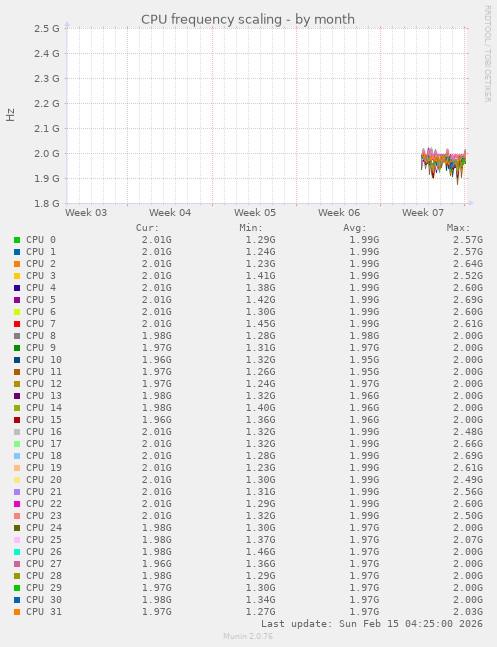Viewport: 497px width, 647px height.
Task: Click the 'CPU 31' legend label
Action: pos(44,612)
